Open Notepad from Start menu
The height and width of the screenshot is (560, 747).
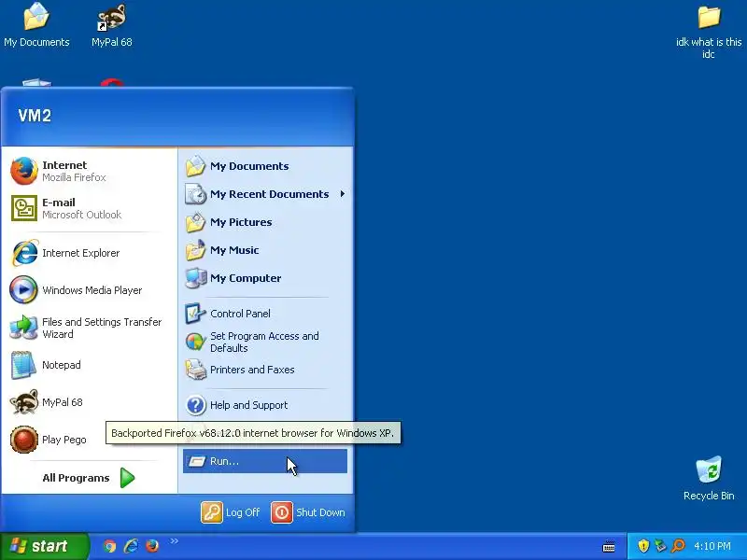tap(89, 365)
